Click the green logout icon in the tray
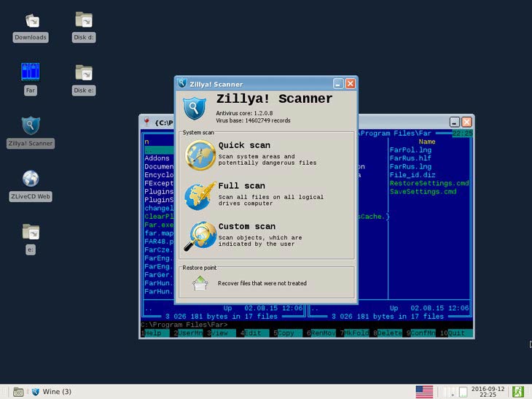532x399 pixels. click(x=518, y=392)
